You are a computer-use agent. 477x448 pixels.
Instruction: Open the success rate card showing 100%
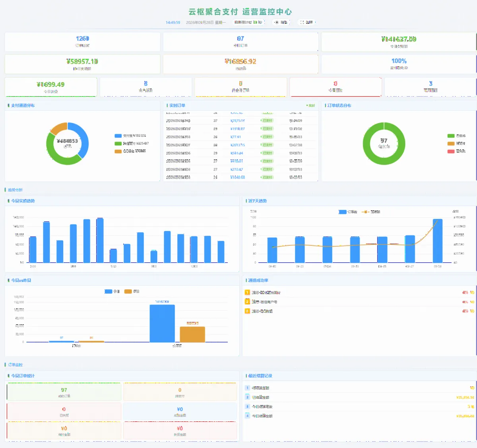pyautogui.click(x=399, y=64)
